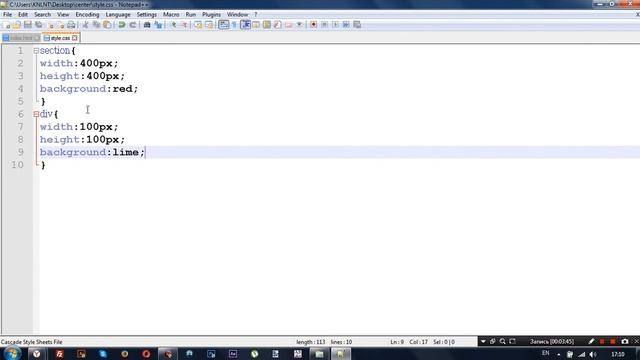Screen dimensions: 640x360
Task: Click the Paste clipboard toolbar icon
Action: tap(107, 25)
